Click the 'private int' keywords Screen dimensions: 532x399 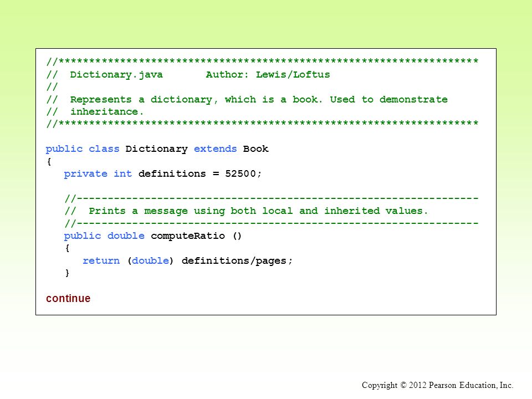click(98, 173)
